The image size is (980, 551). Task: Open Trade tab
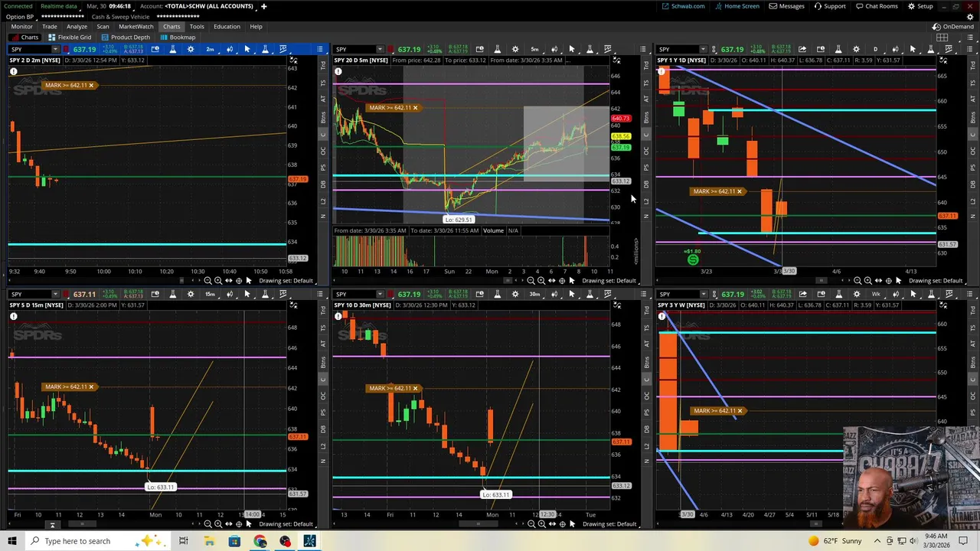coord(49,26)
